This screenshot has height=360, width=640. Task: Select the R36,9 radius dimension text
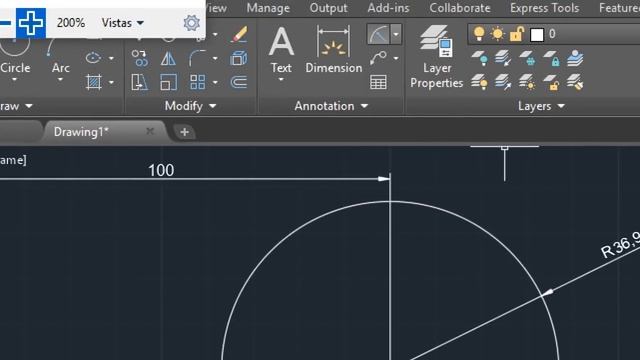point(621,244)
